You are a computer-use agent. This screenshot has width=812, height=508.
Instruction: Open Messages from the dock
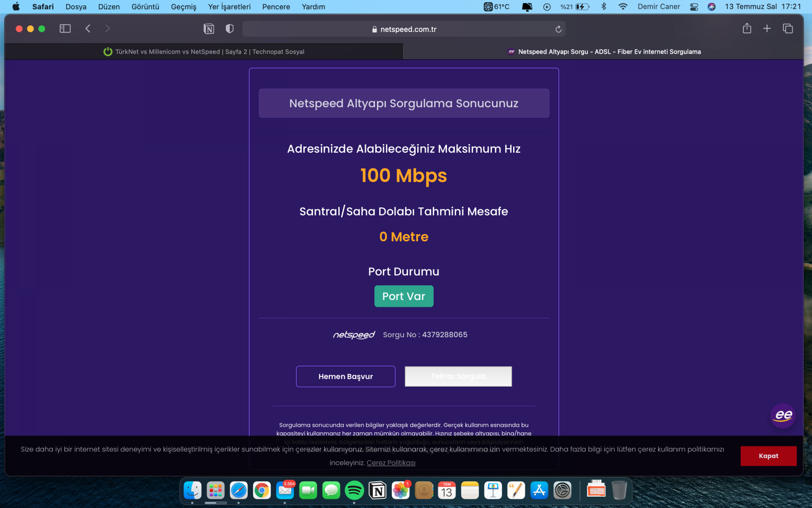(x=331, y=491)
